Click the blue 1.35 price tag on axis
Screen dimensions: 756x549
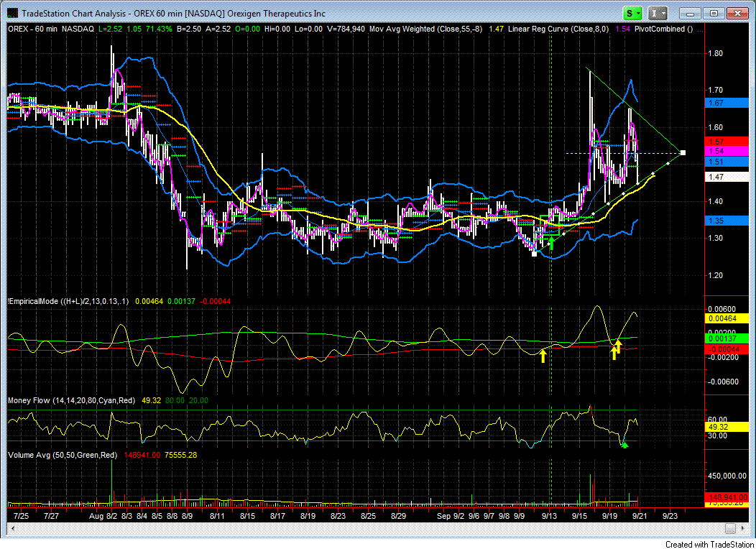(726, 221)
